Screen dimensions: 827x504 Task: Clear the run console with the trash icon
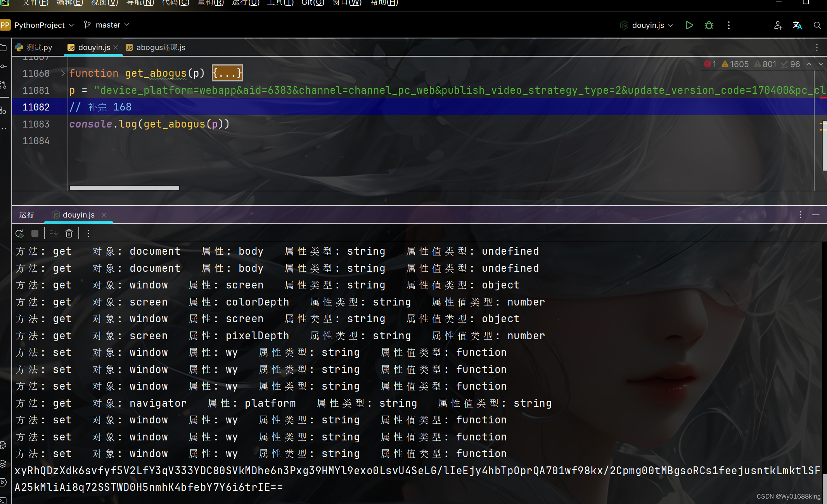click(69, 233)
